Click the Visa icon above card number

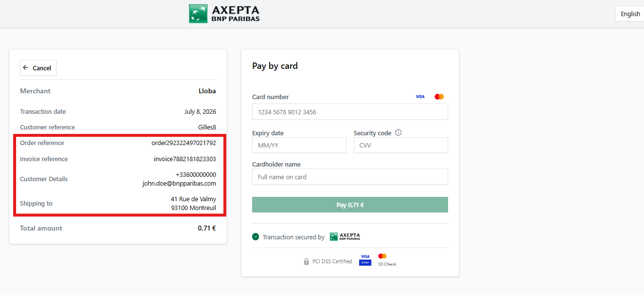point(420,97)
